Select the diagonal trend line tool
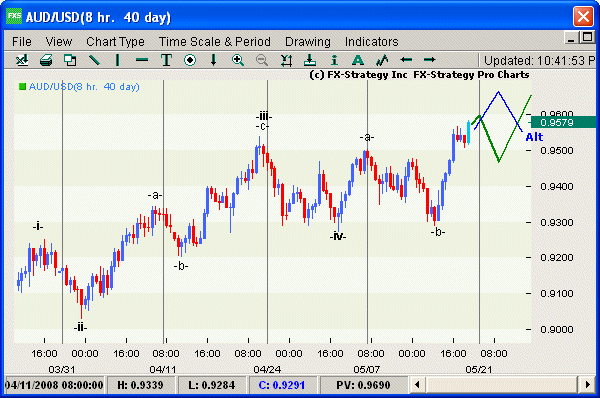 point(94,60)
